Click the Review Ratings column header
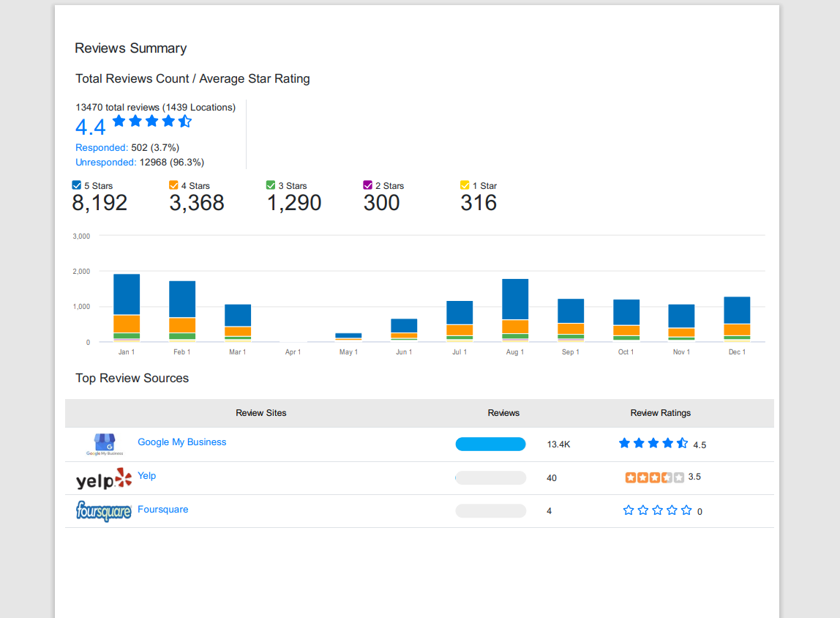The width and height of the screenshot is (840, 618). [x=661, y=413]
